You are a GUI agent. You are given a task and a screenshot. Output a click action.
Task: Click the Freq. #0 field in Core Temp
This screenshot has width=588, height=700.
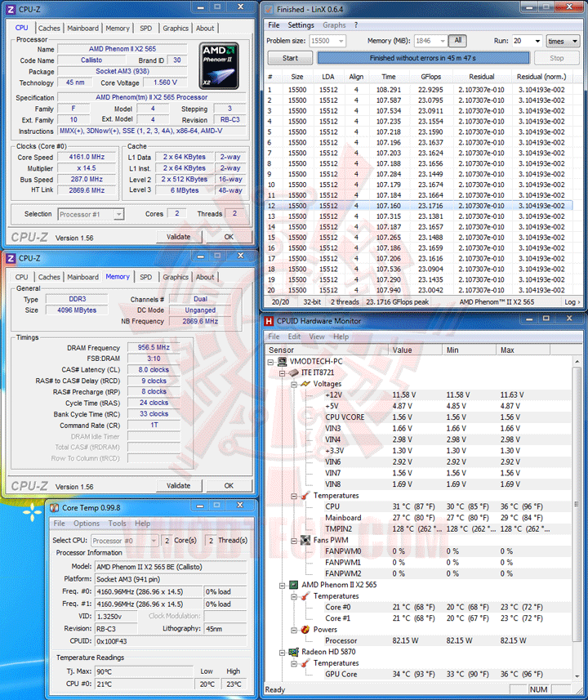click(x=149, y=592)
